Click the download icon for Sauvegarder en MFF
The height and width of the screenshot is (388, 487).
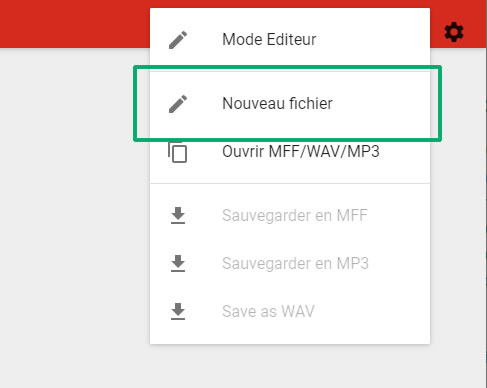tap(178, 215)
